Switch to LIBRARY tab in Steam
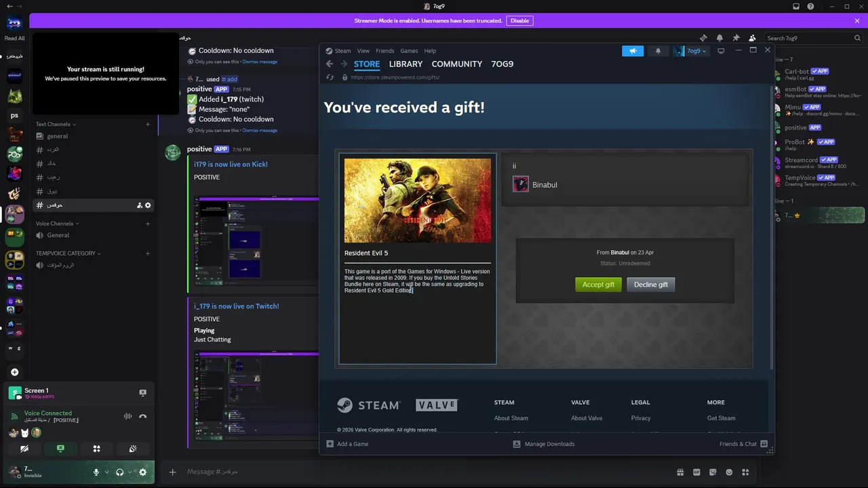Viewport: 868px width, 488px height. [x=406, y=64]
